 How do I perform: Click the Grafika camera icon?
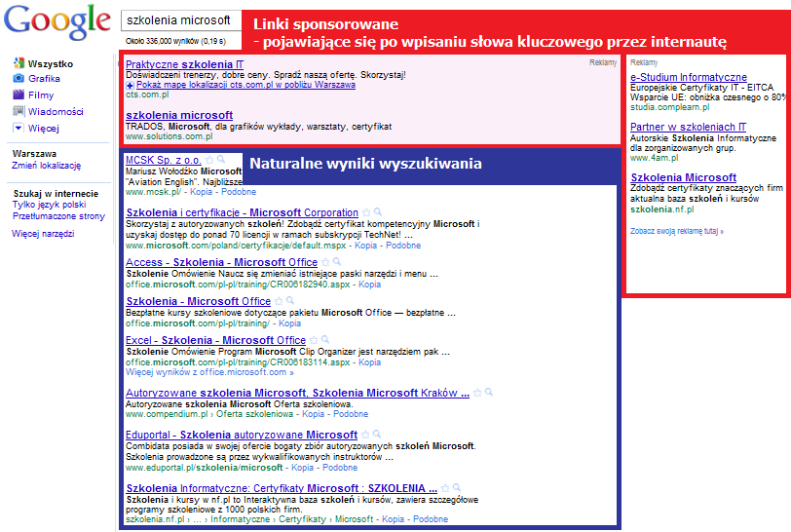click(x=19, y=78)
